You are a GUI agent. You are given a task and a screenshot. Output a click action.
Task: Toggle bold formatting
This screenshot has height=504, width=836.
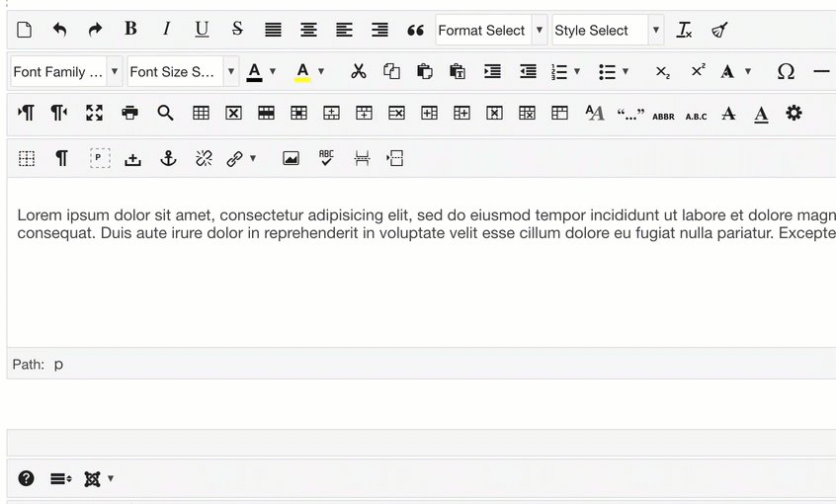(x=130, y=30)
